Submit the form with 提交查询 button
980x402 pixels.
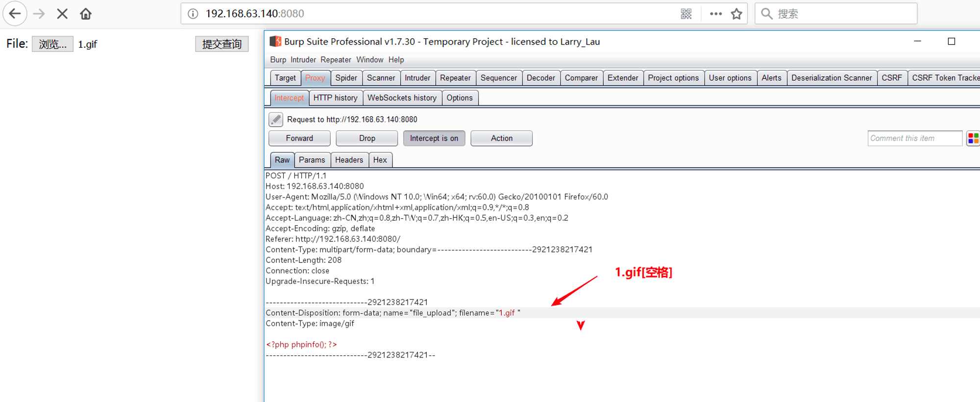point(222,44)
